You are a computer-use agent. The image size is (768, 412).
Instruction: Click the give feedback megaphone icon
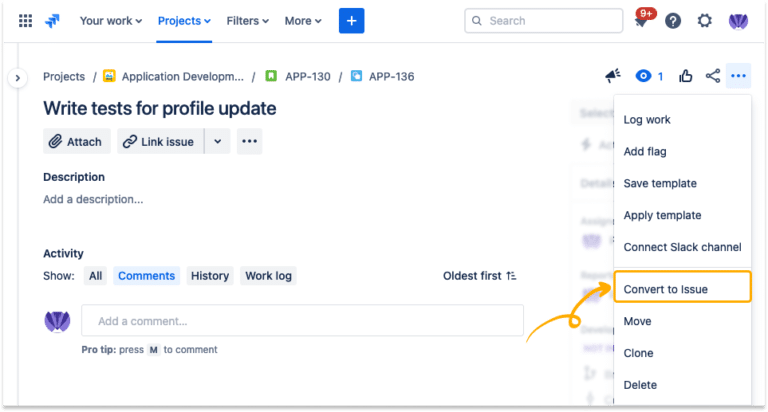click(x=613, y=76)
